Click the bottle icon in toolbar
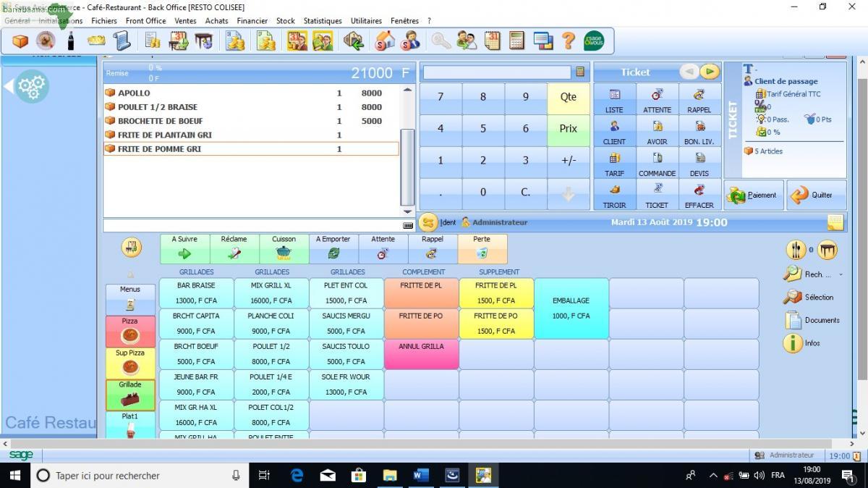The image size is (868, 488). click(x=71, y=41)
